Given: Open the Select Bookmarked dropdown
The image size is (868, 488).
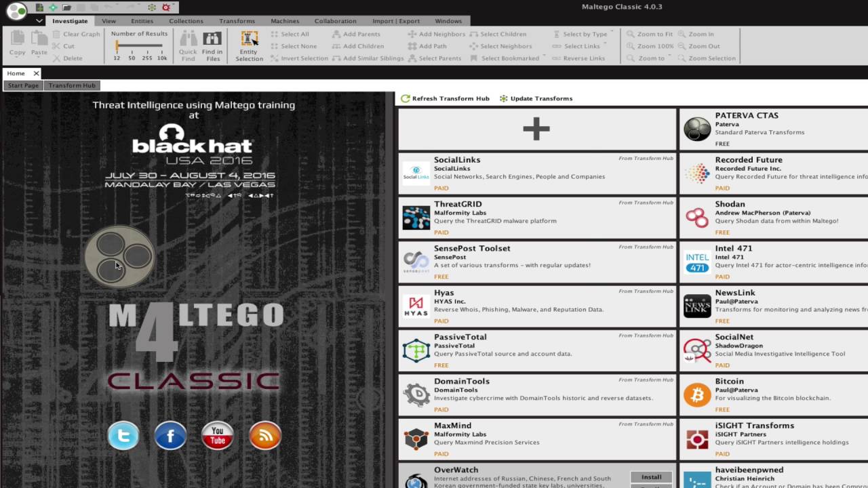Looking at the screenshot, I should 508,58.
